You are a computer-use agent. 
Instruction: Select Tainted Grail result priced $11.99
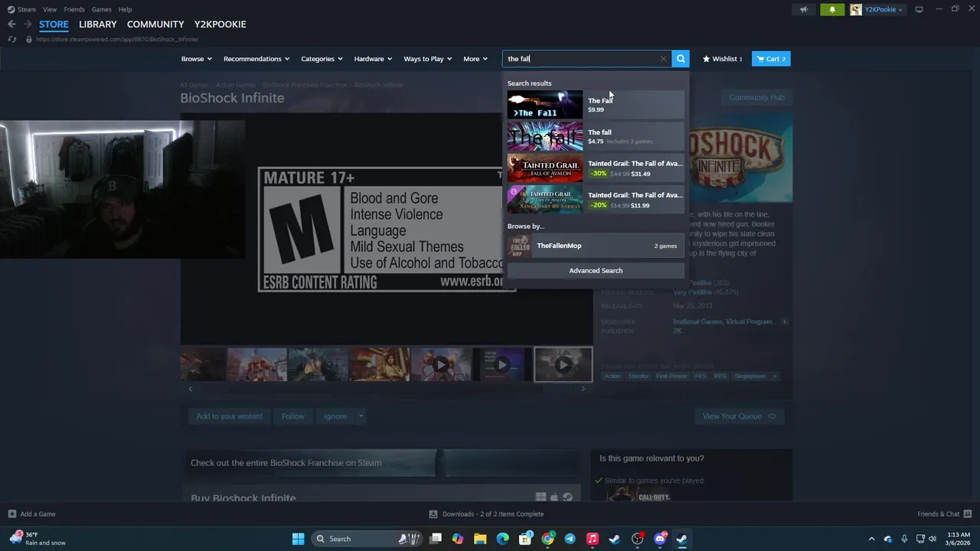[596, 199]
